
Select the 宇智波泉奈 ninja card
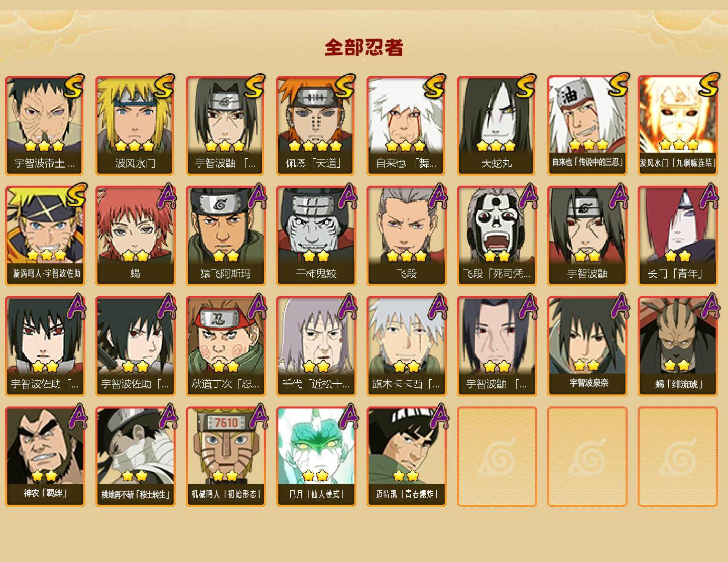pyautogui.click(x=587, y=346)
